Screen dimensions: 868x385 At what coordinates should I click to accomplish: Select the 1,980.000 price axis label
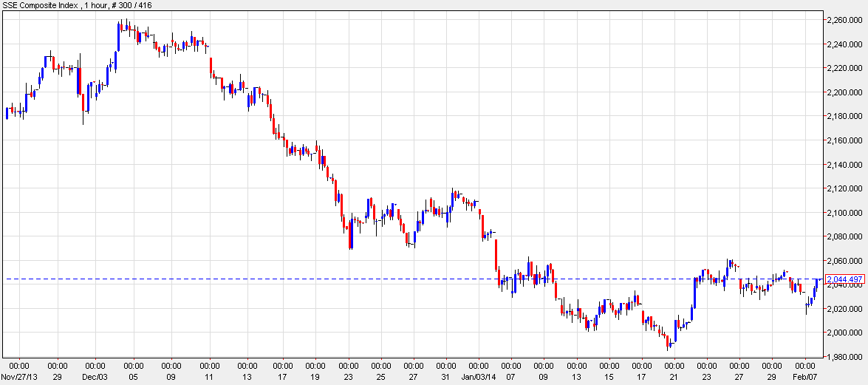(x=844, y=357)
